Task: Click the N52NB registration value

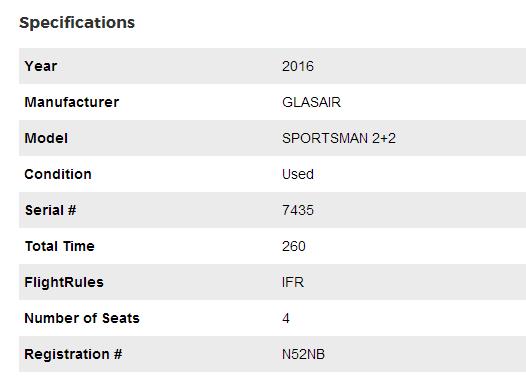Action: pos(303,354)
